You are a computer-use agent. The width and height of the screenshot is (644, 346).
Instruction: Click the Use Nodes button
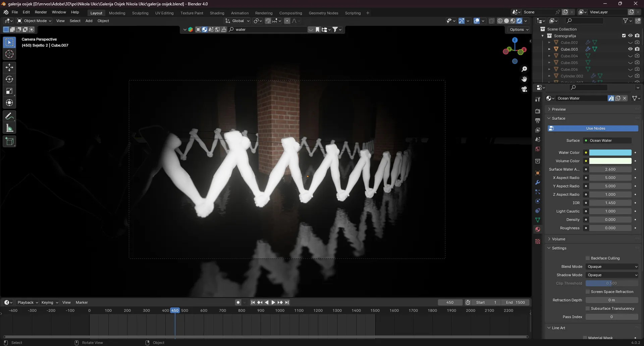click(593, 128)
